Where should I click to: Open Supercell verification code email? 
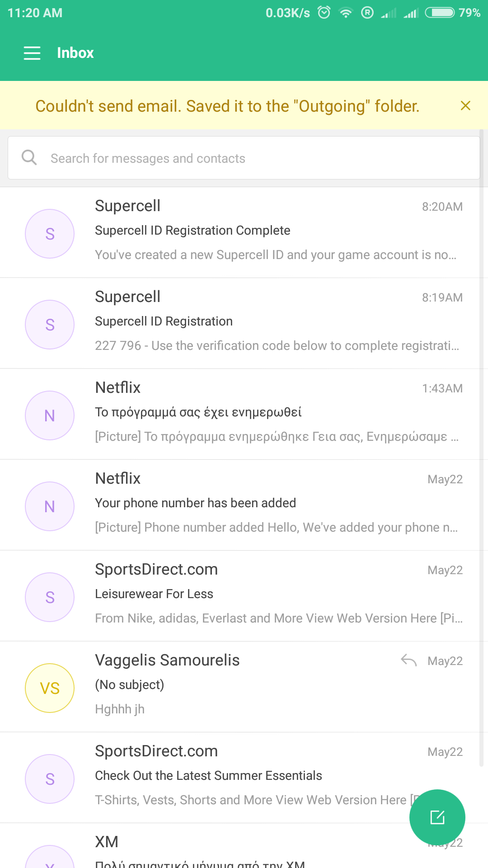(x=271, y=322)
